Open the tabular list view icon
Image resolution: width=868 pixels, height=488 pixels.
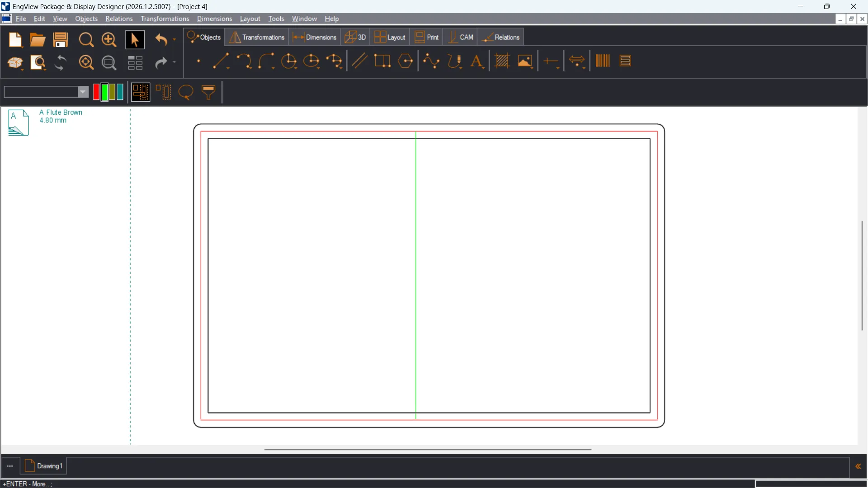[135, 62]
